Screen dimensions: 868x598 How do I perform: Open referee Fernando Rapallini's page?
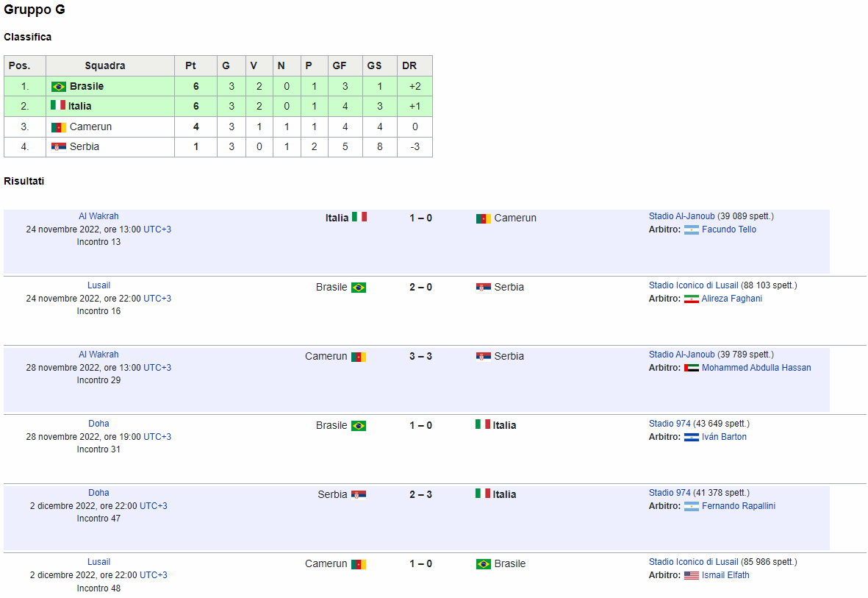click(x=739, y=506)
